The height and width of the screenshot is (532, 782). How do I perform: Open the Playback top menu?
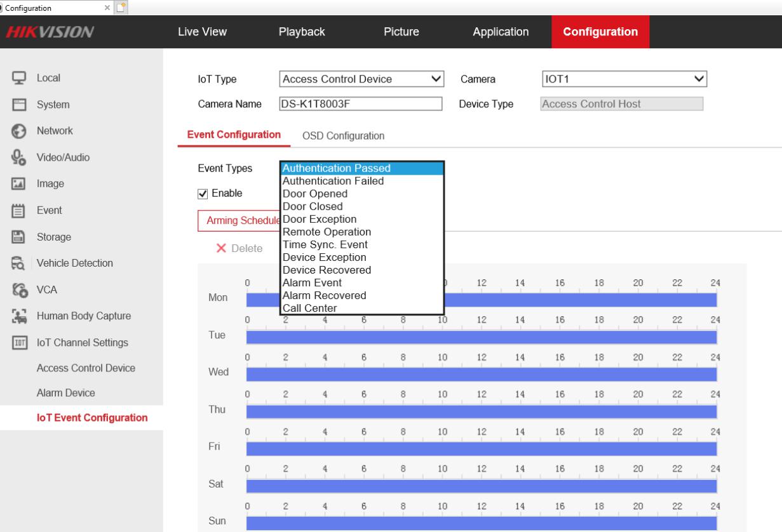coord(302,32)
